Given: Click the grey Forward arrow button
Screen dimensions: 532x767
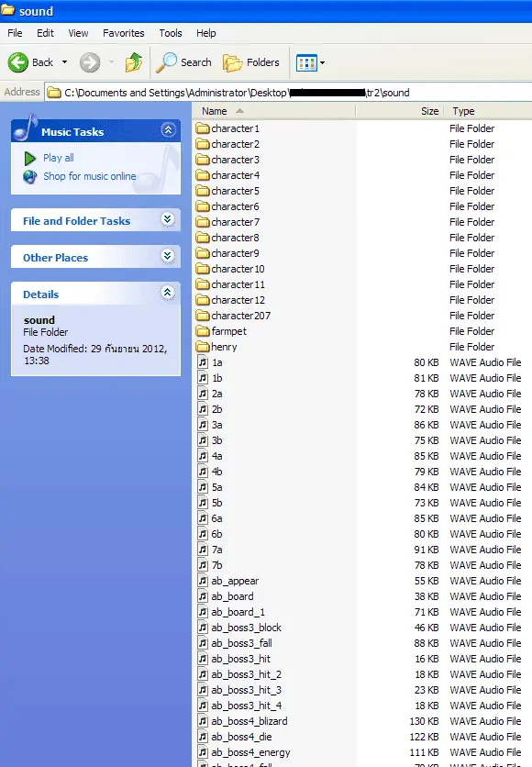Looking at the screenshot, I should (x=90, y=62).
